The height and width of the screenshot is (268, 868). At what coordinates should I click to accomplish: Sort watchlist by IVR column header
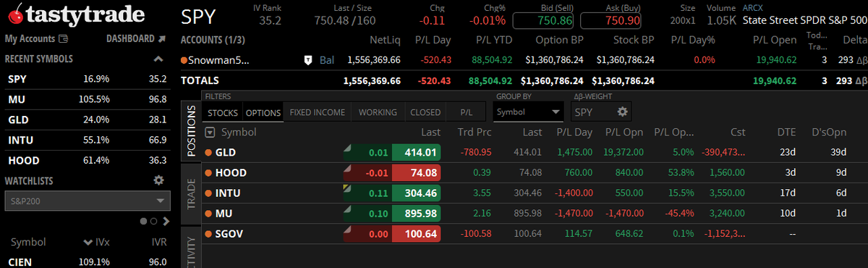coord(159,243)
